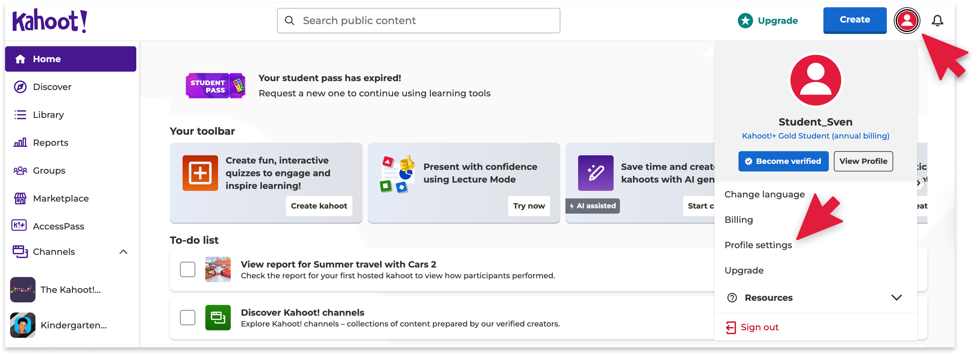Check the Summer travel report to-do checkbox

point(188,269)
